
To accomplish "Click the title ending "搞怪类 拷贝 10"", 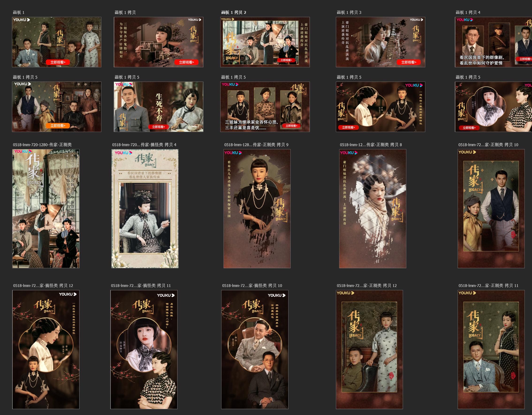I will pyautogui.click(x=252, y=285).
